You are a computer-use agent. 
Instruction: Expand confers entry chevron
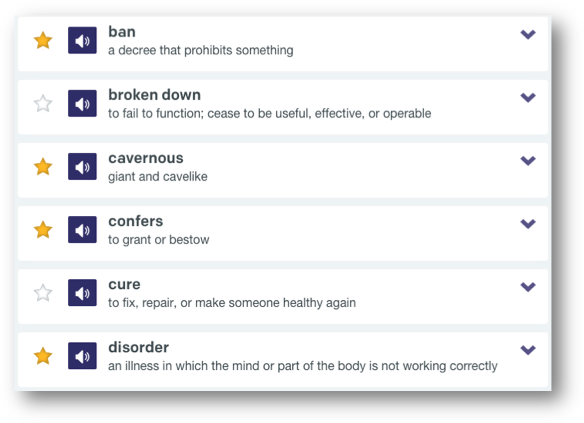click(x=528, y=223)
